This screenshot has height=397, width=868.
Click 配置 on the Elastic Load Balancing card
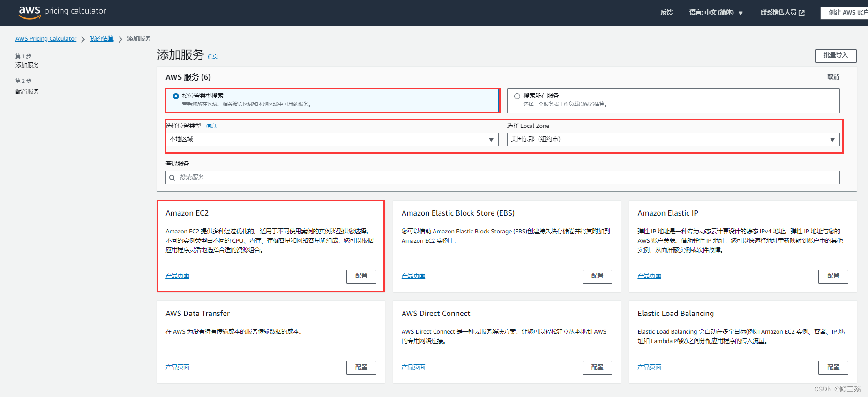point(833,367)
